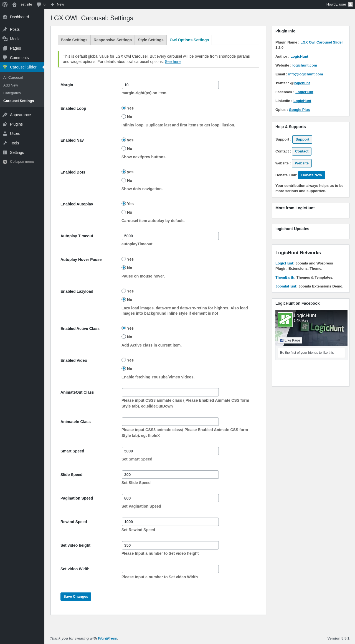This screenshot has height=644, width=355.
Task: Select No for Enabled Dots
Action: coord(124,180)
